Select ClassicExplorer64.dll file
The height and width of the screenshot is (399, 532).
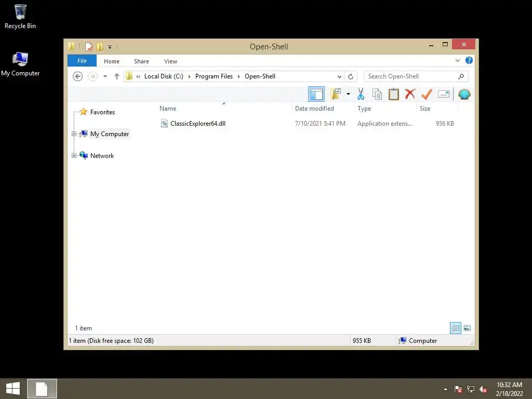click(198, 124)
